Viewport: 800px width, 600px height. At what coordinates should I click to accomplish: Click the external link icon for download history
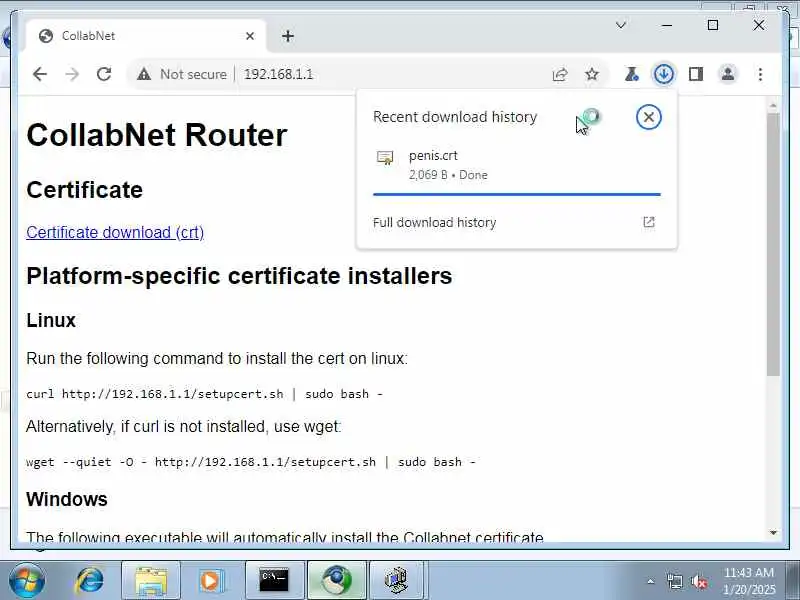coord(648,222)
